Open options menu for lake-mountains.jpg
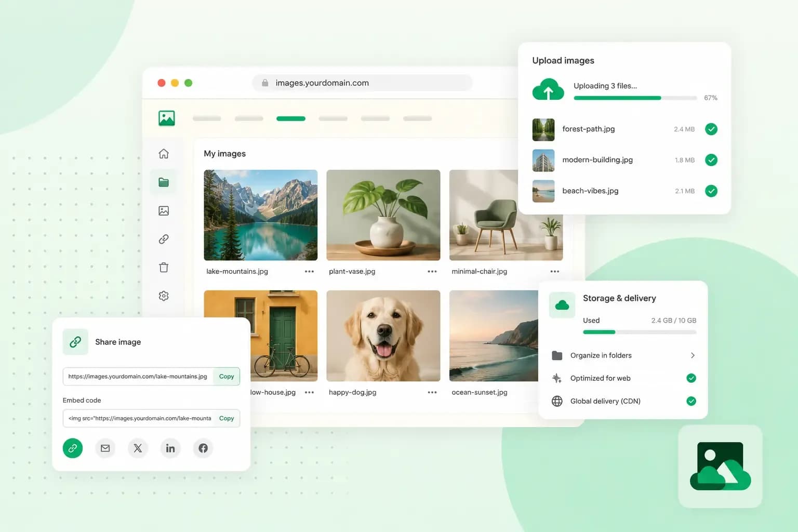The width and height of the screenshot is (798, 532). coord(309,272)
